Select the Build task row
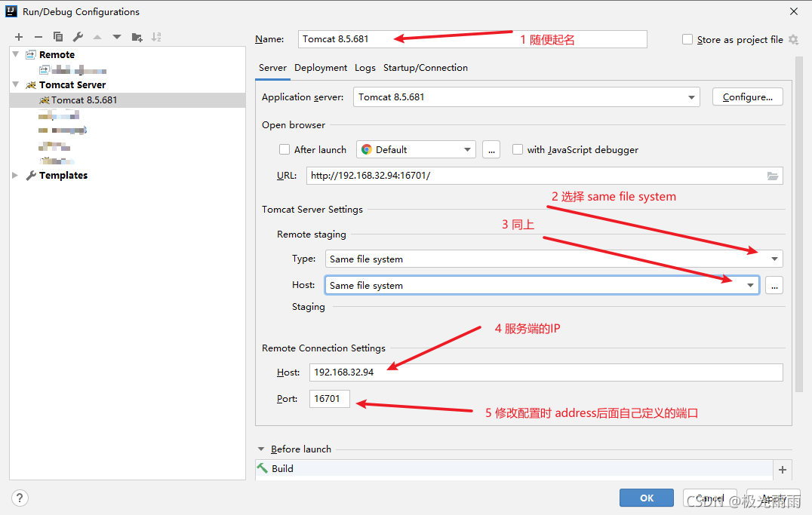Viewport: 812px width, 515px height. coord(514,468)
